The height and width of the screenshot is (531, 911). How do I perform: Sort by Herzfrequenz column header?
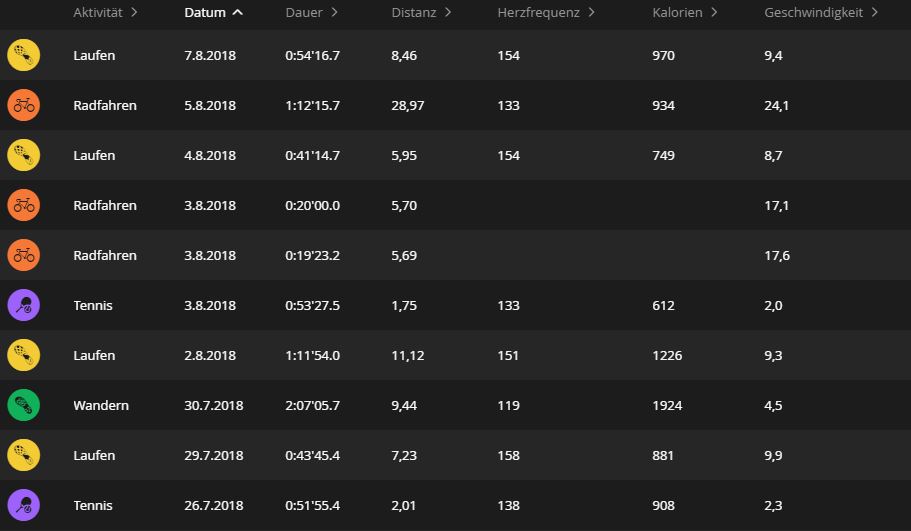coord(545,13)
